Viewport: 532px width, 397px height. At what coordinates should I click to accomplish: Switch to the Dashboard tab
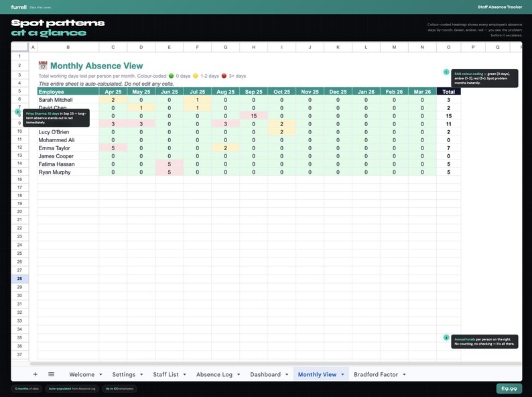click(x=265, y=374)
